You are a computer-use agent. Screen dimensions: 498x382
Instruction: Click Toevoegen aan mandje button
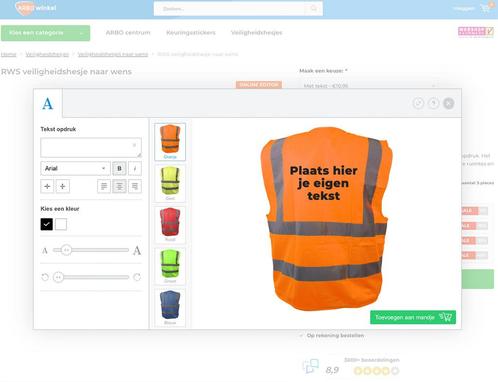(x=413, y=317)
